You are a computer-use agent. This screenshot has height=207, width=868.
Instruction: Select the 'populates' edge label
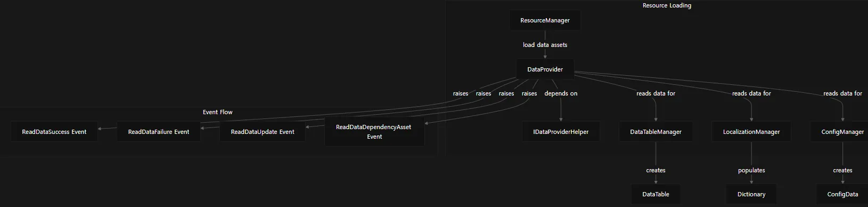751,170
